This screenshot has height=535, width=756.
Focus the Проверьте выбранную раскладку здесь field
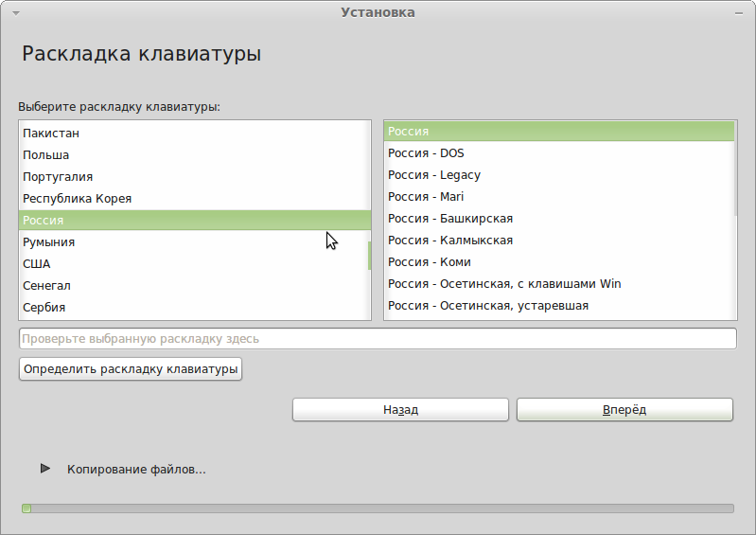point(378,339)
